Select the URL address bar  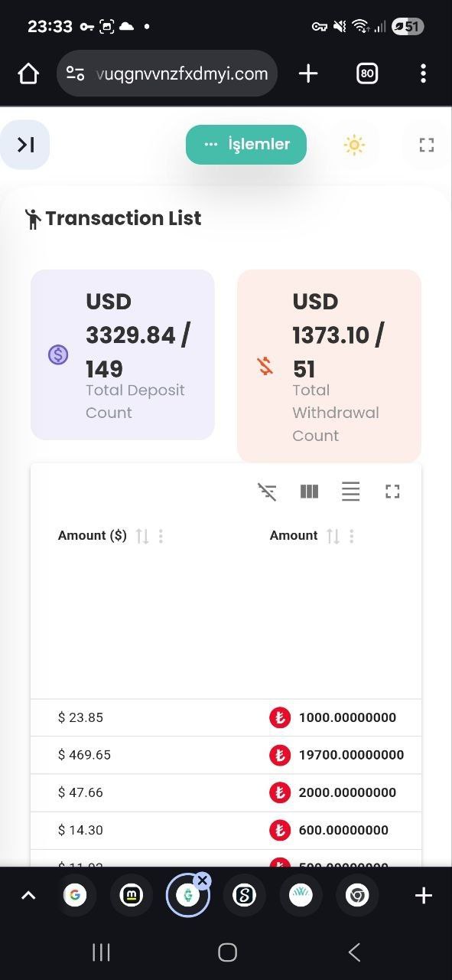(167, 73)
